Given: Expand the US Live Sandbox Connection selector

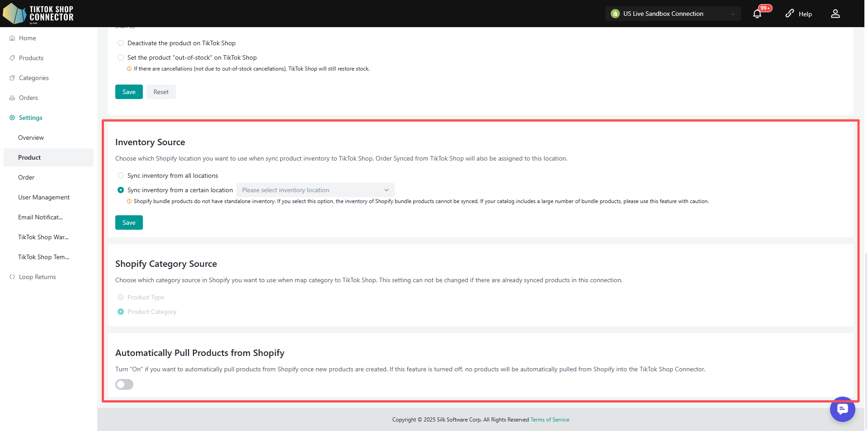Looking at the screenshot, I should 672,14.
